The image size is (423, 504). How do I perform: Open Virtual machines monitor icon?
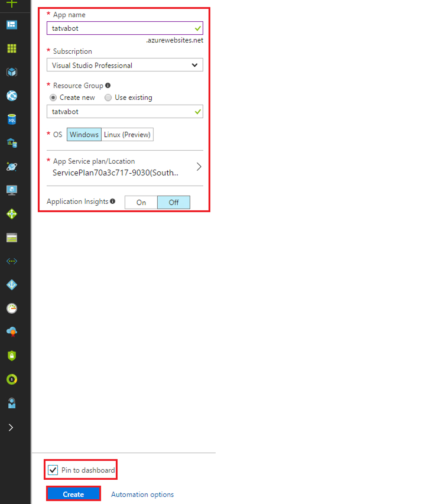click(12, 190)
